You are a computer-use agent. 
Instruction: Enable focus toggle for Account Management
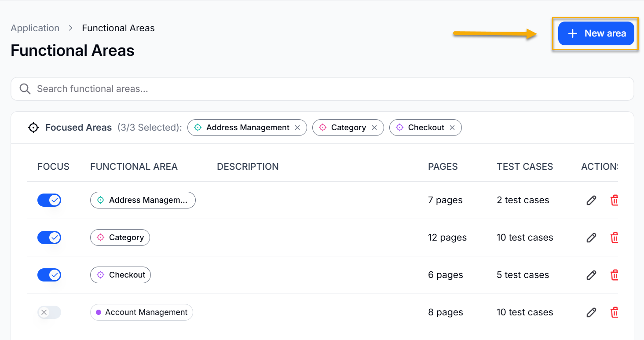49,313
